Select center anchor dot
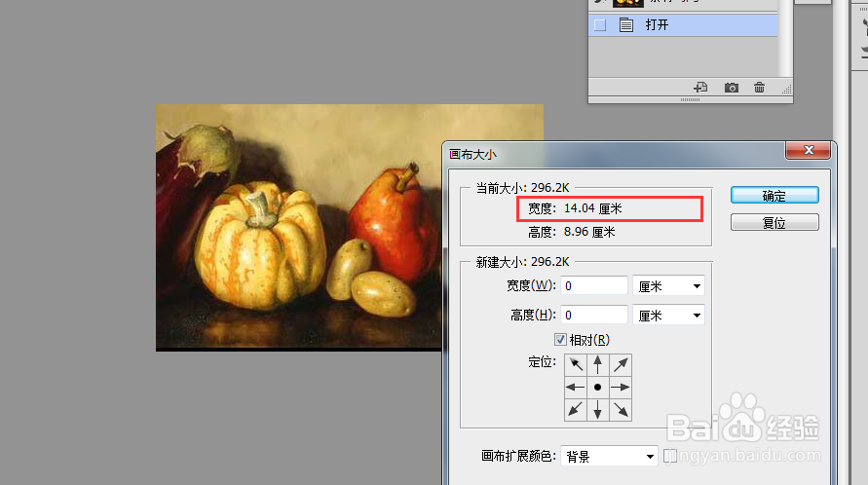This screenshot has width=868, height=485. [598, 388]
